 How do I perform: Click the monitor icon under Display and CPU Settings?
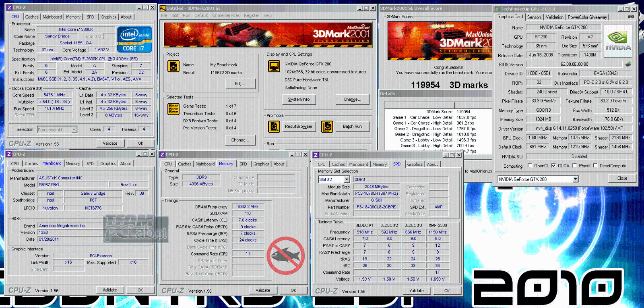point(274,66)
